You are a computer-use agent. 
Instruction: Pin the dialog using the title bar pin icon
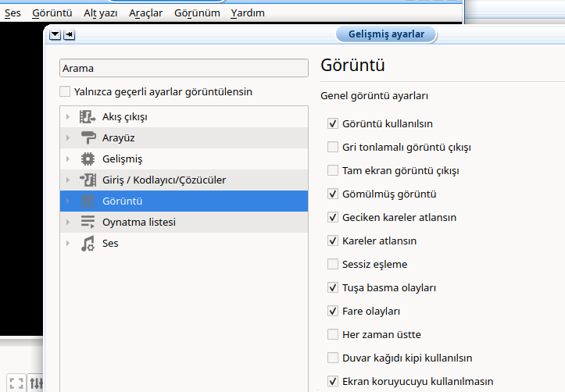point(69,35)
